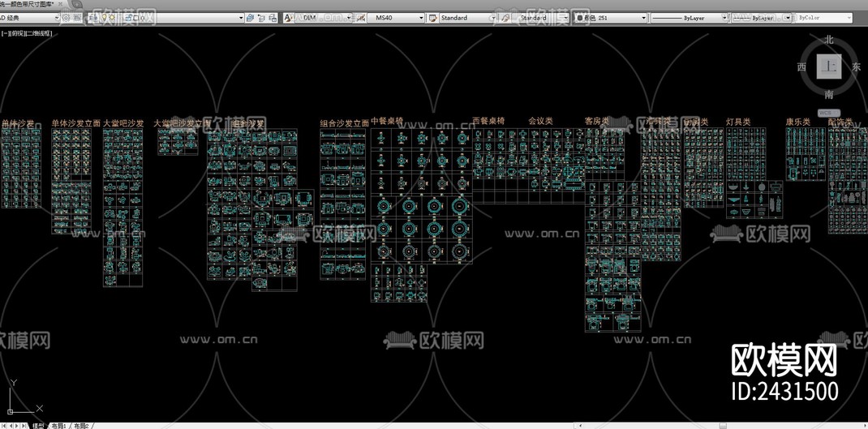Click the layer color square for layer 0
This screenshot has height=429, width=868.
(135, 18)
